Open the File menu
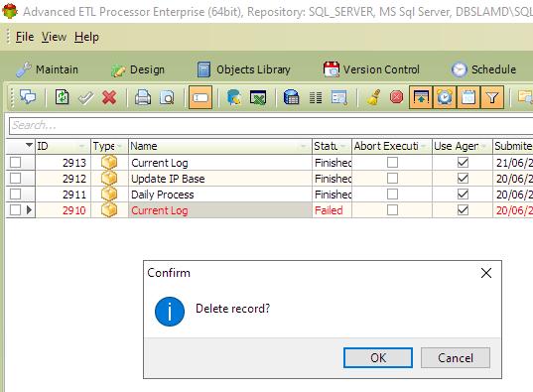 point(25,37)
